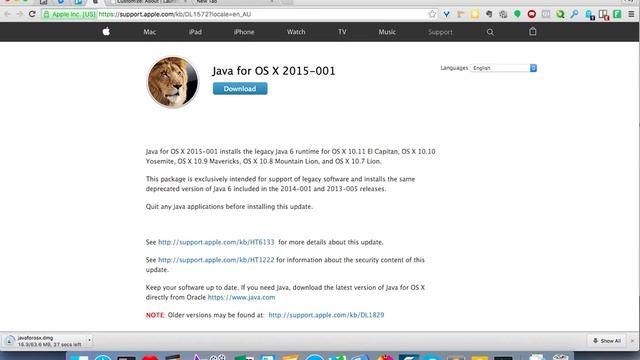Click the javaforosx.dmg download item
The height and width of the screenshot is (360, 640).
click(43, 341)
